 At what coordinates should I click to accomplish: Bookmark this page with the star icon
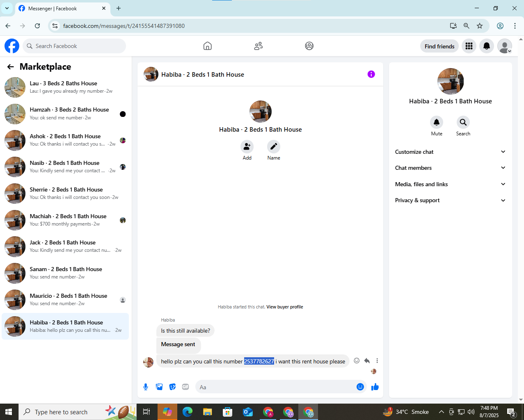pos(480,26)
